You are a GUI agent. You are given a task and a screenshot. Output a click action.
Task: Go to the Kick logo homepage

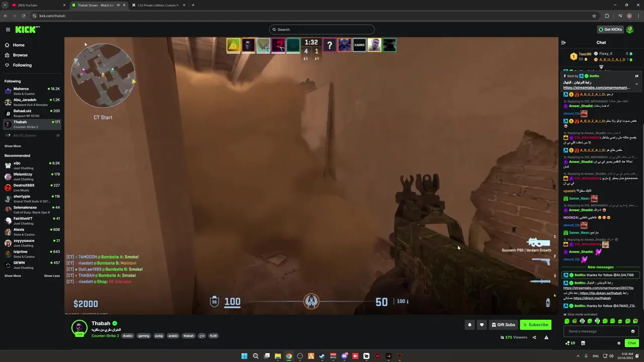pyautogui.click(x=27, y=30)
